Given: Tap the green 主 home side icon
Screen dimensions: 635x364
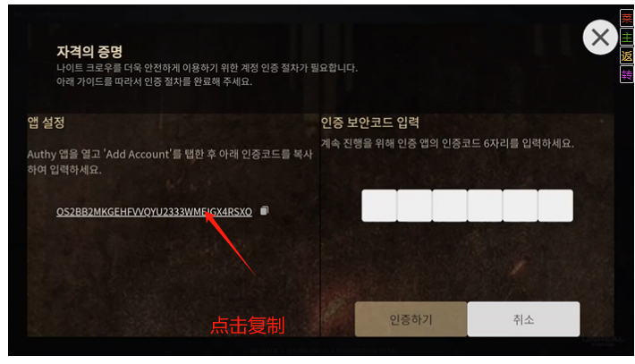Looking at the screenshot, I should pos(626,37).
